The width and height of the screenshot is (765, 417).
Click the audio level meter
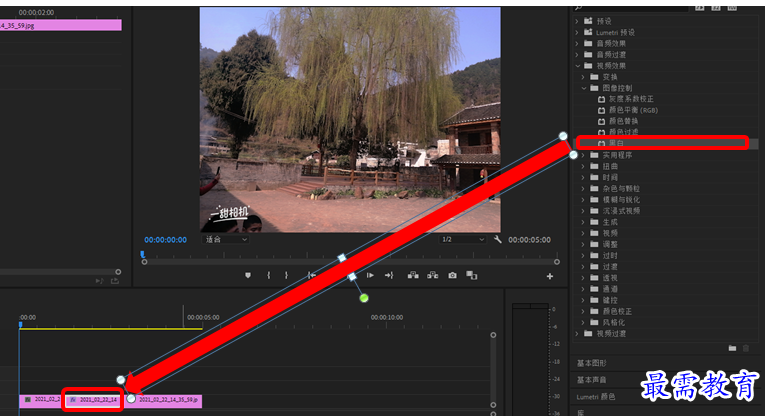(x=530, y=358)
